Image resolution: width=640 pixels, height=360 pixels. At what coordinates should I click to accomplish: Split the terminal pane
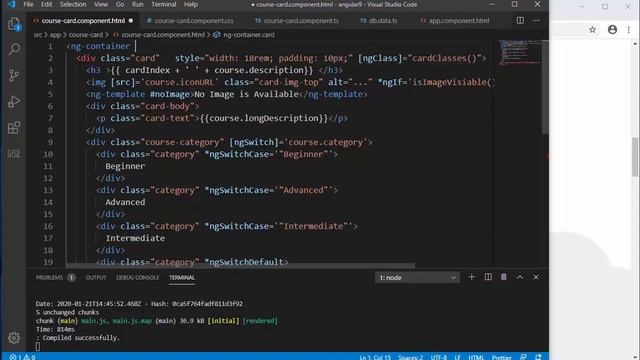(488, 277)
